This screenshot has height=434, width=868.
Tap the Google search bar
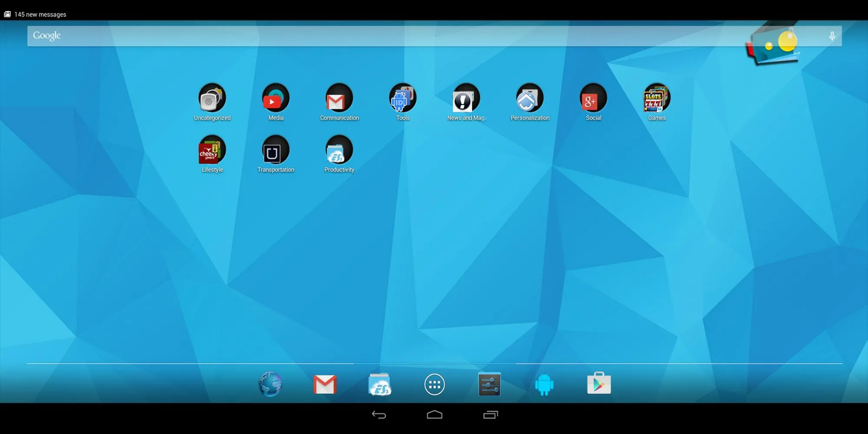tap(391, 36)
